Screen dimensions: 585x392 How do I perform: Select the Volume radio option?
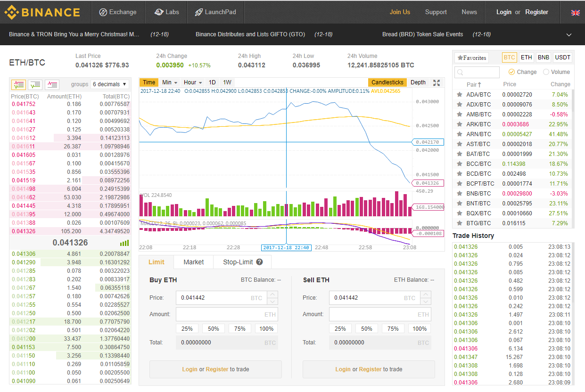[546, 72]
